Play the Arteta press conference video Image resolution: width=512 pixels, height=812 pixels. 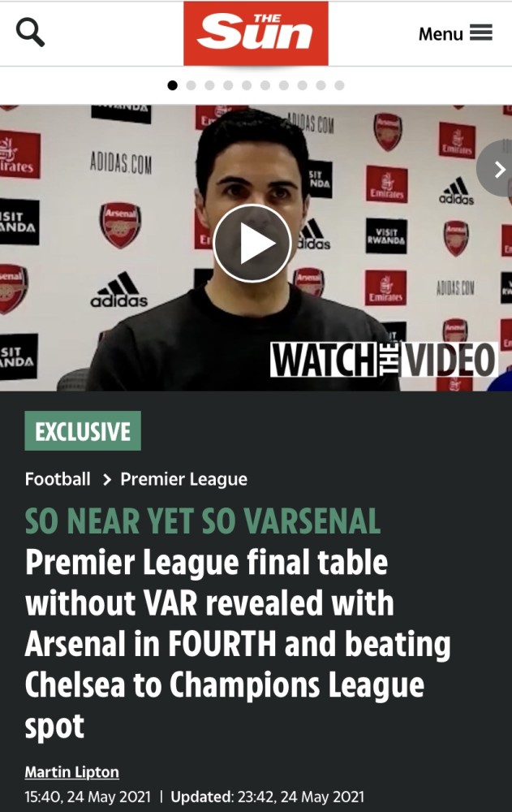(x=252, y=244)
